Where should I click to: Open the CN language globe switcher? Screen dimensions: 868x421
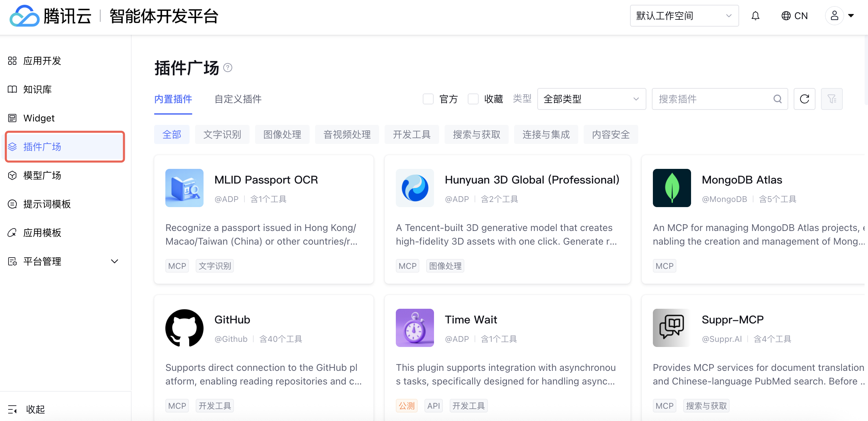794,16
